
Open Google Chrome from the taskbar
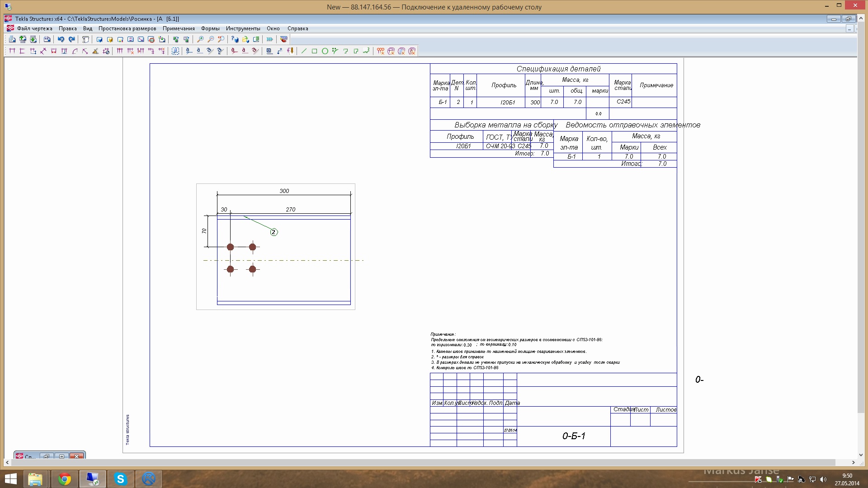[x=65, y=479]
